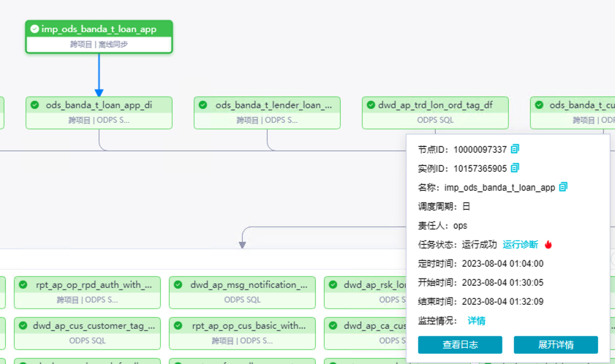Open 运行诊断 run diagnosis link

pyautogui.click(x=520, y=245)
